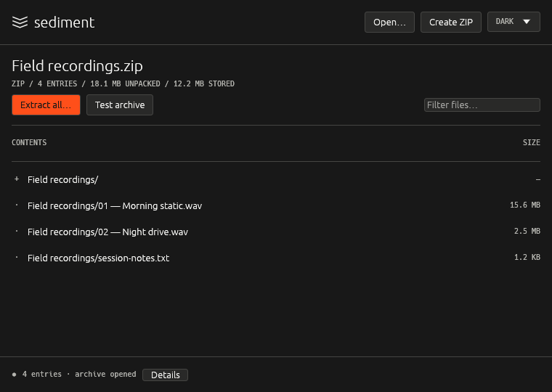Select the Field recordings/ folder row

tap(276, 179)
